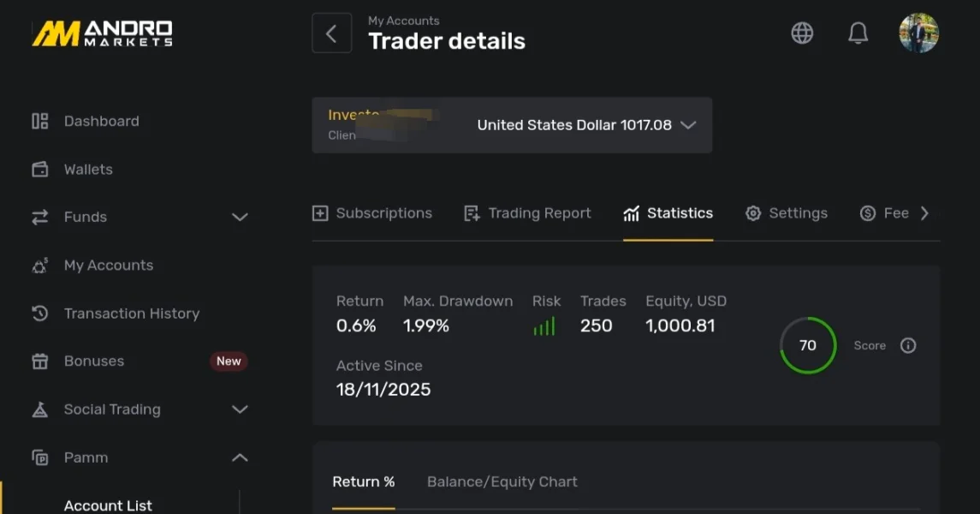Switch to the Trading Report tab
This screenshot has width=980, height=514.
pos(527,213)
